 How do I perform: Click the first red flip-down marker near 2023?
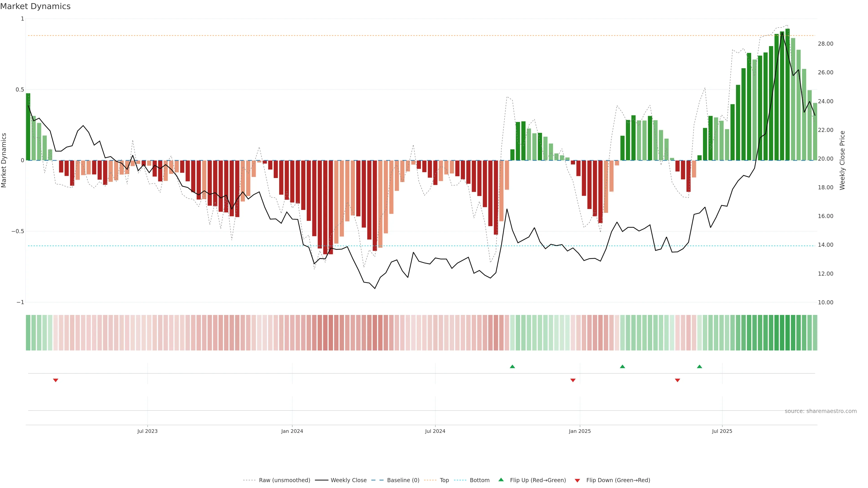point(56,380)
